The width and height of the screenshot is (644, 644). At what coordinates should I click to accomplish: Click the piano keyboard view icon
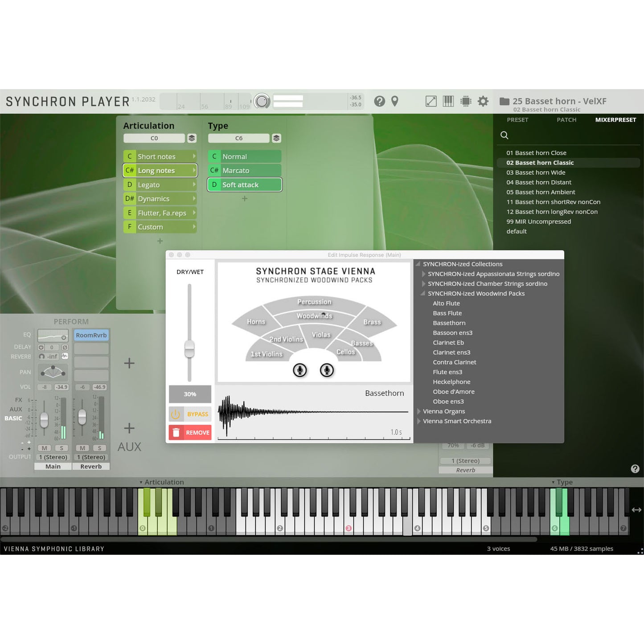tap(448, 101)
